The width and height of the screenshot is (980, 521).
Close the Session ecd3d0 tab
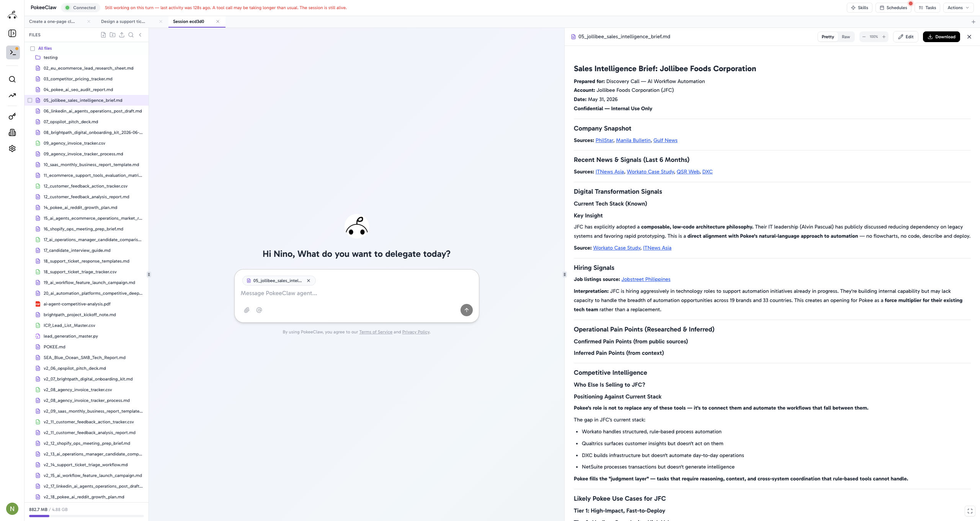pyautogui.click(x=218, y=21)
